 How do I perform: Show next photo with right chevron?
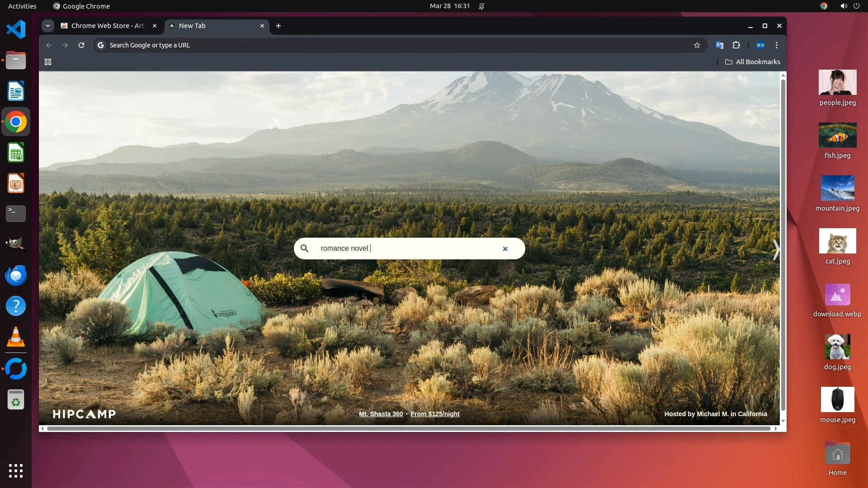click(x=776, y=249)
